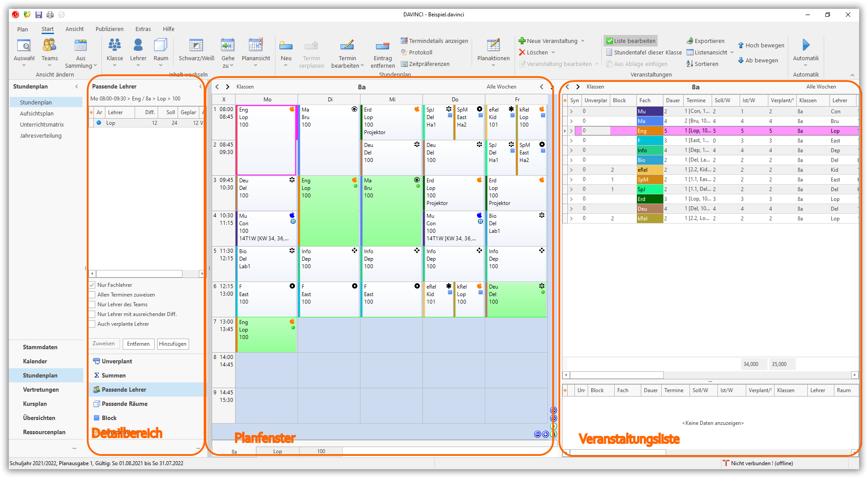This screenshot has width=868, height=478.
Task: Click the Teams icon
Action: point(50,46)
